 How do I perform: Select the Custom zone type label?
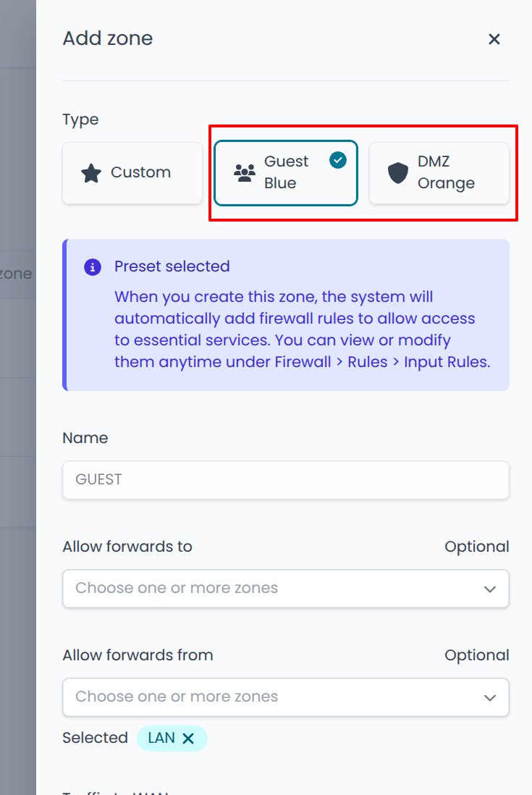[140, 172]
